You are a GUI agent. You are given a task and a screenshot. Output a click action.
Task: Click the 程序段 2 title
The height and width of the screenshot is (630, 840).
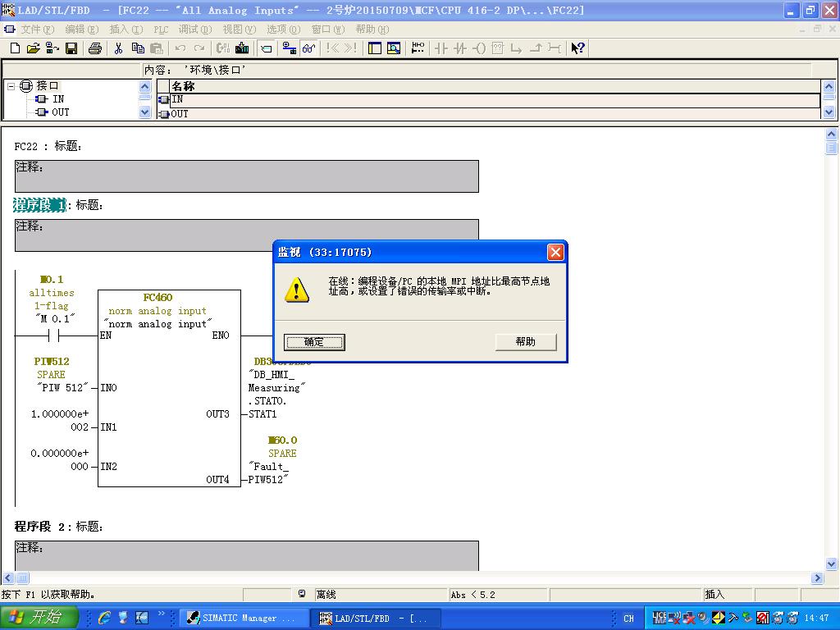click(x=40, y=527)
